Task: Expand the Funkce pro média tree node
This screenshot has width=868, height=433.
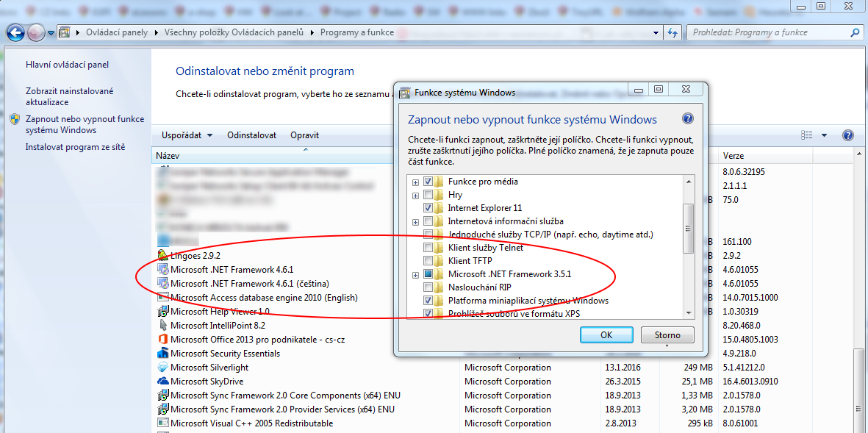Action: [416, 182]
